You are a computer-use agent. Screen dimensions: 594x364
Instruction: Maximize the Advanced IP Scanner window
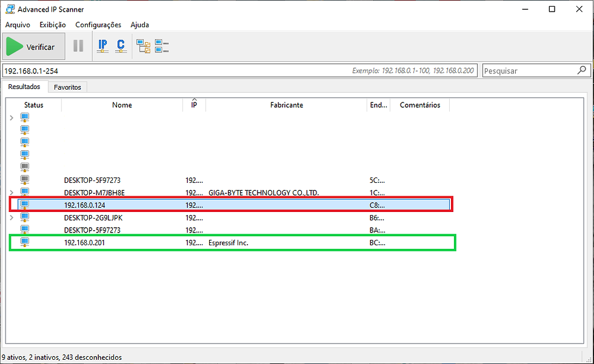[552, 9]
